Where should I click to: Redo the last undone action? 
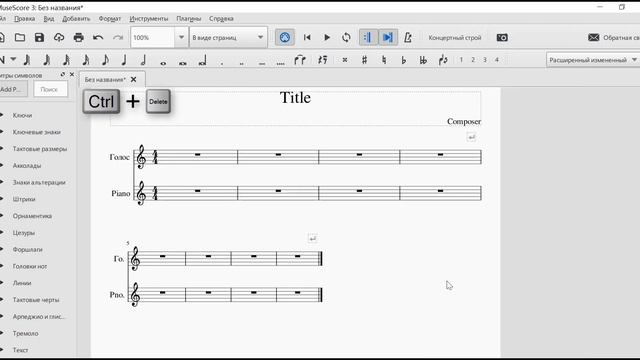pos(118,38)
